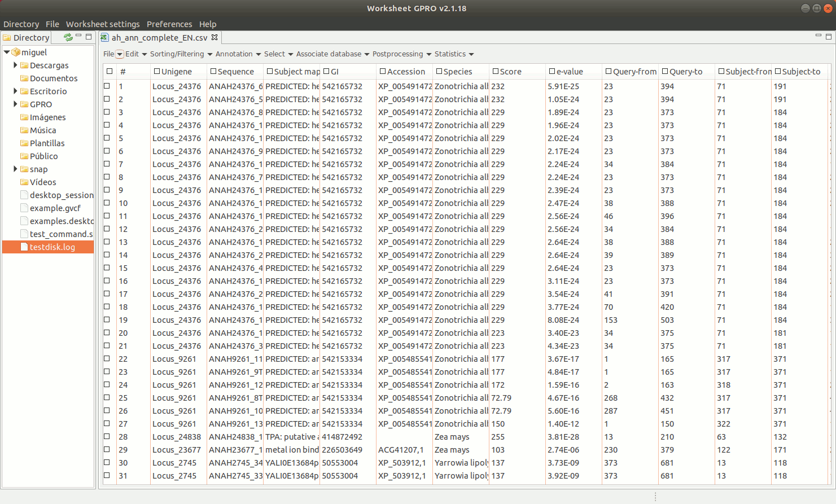Click the testdisk.log file icon

coord(24,247)
